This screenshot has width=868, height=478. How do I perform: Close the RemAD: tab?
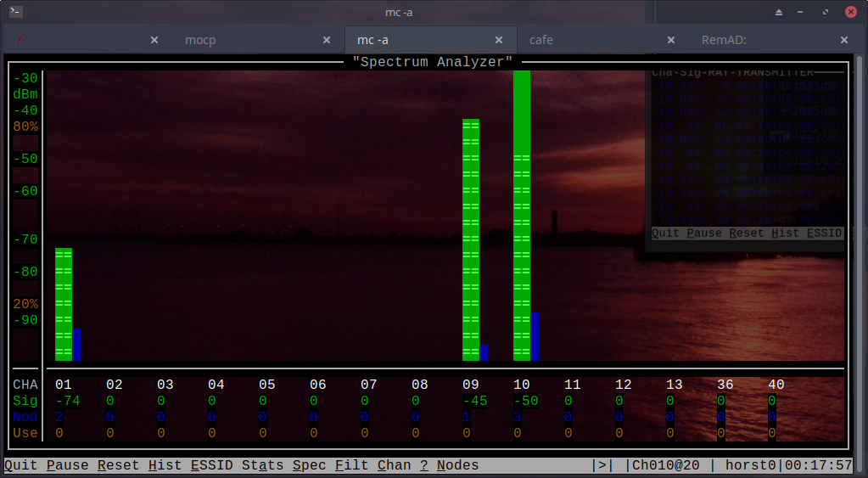(843, 40)
